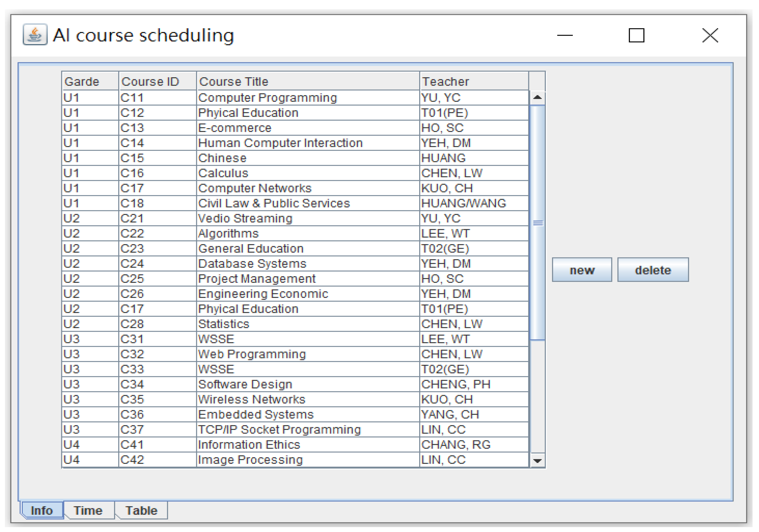Click the Teacher column header
The image size is (759, 532).
pos(474,81)
